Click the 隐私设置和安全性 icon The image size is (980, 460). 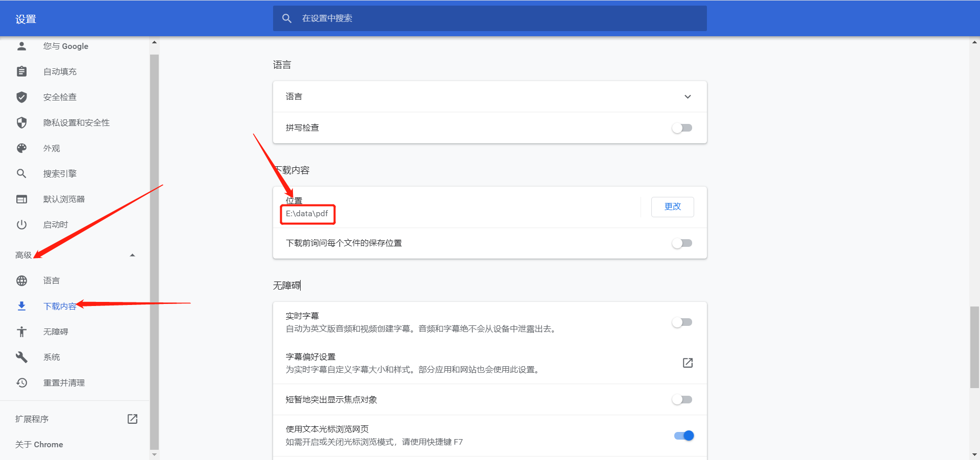coord(21,122)
